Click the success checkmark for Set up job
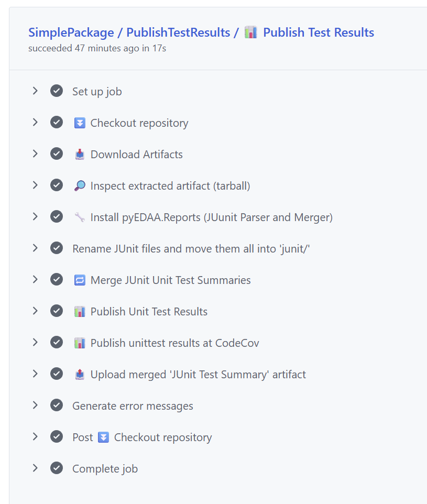This screenshot has height=504, width=427. tap(57, 91)
